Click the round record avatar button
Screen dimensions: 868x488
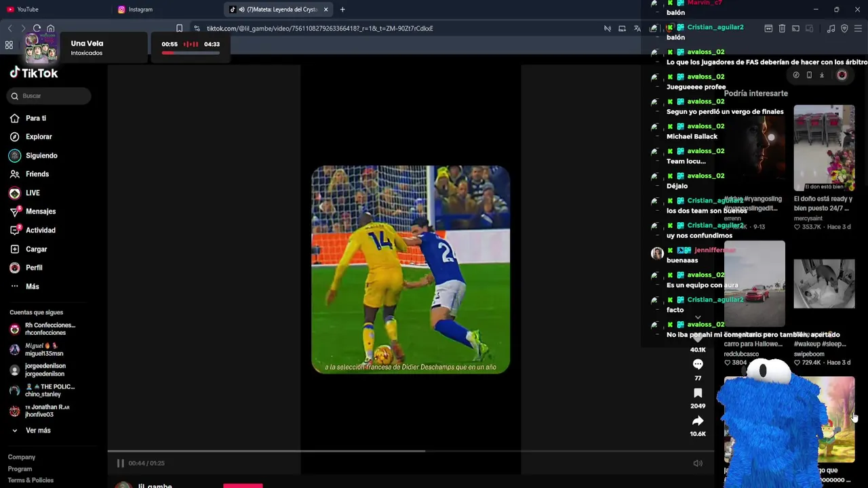click(x=842, y=75)
